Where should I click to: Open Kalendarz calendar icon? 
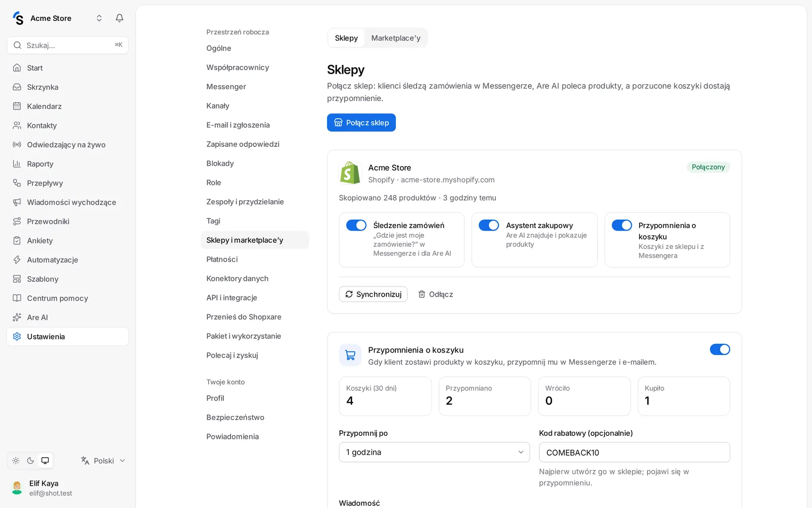pos(17,106)
